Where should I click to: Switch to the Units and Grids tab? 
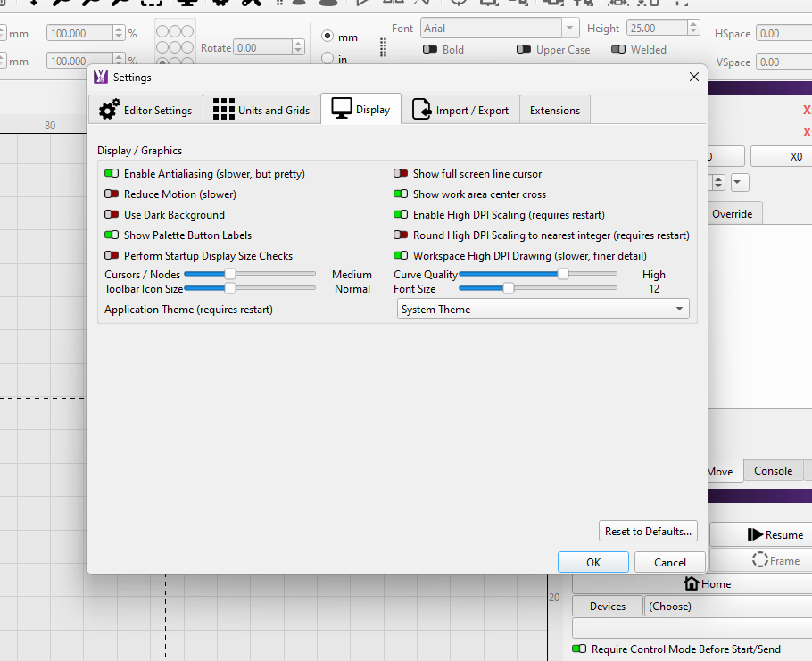[x=261, y=110]
